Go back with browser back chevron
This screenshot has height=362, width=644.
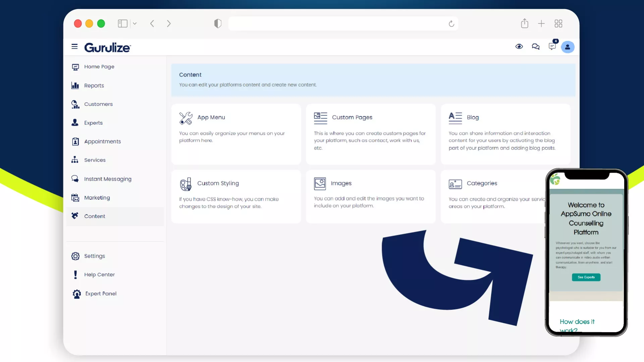152,23
